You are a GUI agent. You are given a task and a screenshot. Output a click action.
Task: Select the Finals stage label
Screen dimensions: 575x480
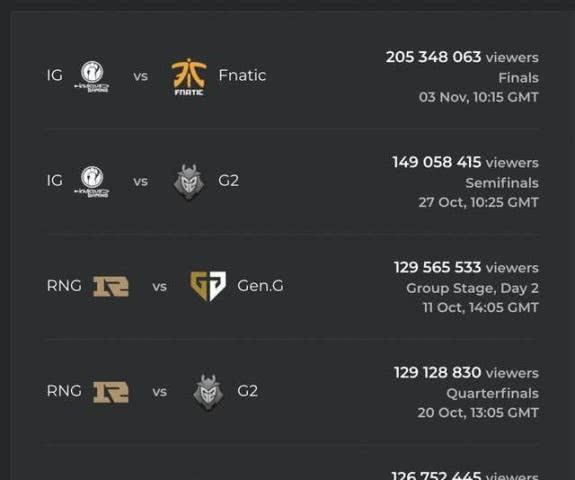click(519, 78)
